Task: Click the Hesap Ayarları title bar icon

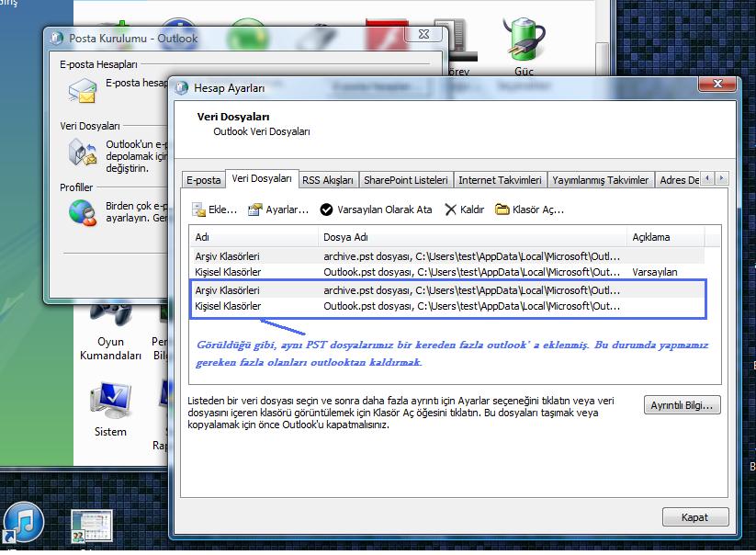Action: coord(182,88)
